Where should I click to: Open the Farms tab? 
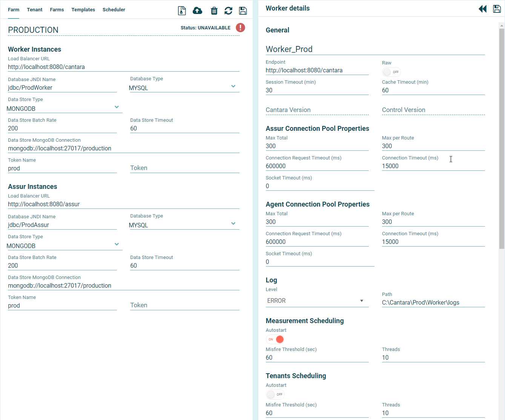57,10
